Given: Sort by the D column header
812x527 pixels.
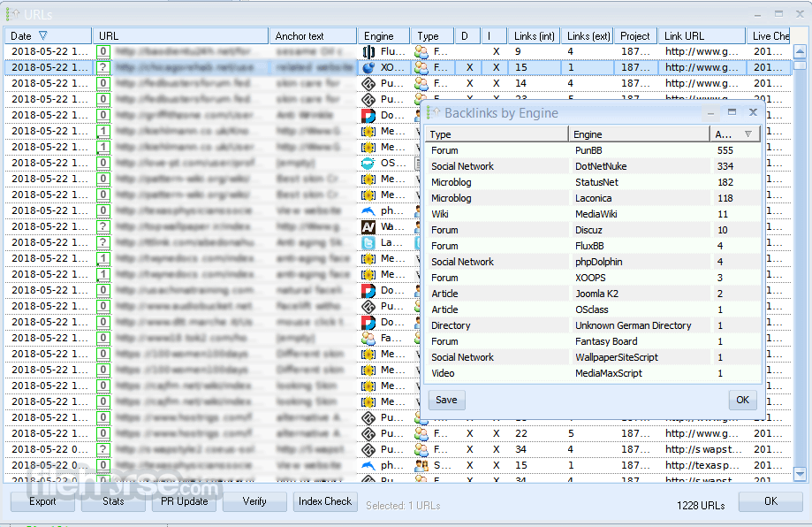Looking at the screenshot, I should 467,35.
